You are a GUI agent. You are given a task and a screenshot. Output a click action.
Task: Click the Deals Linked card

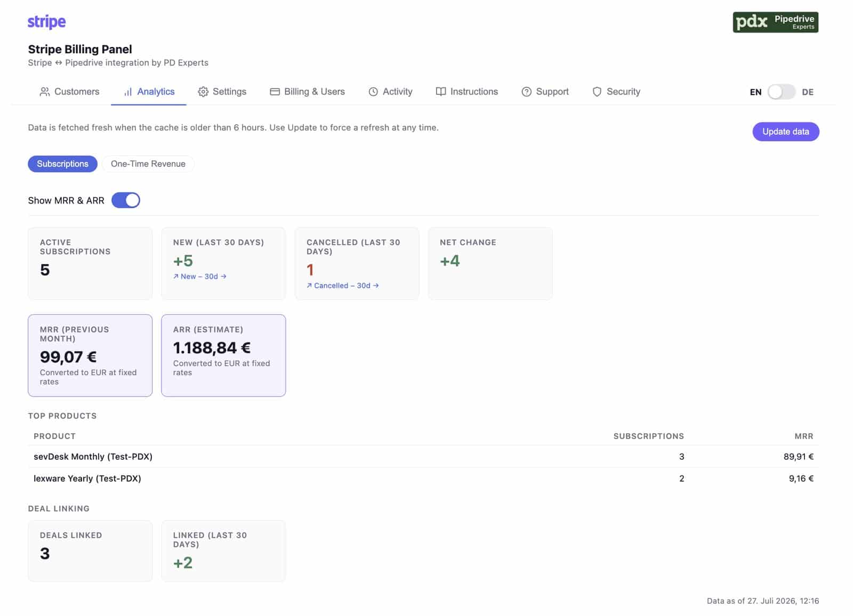tap(90, 550)
